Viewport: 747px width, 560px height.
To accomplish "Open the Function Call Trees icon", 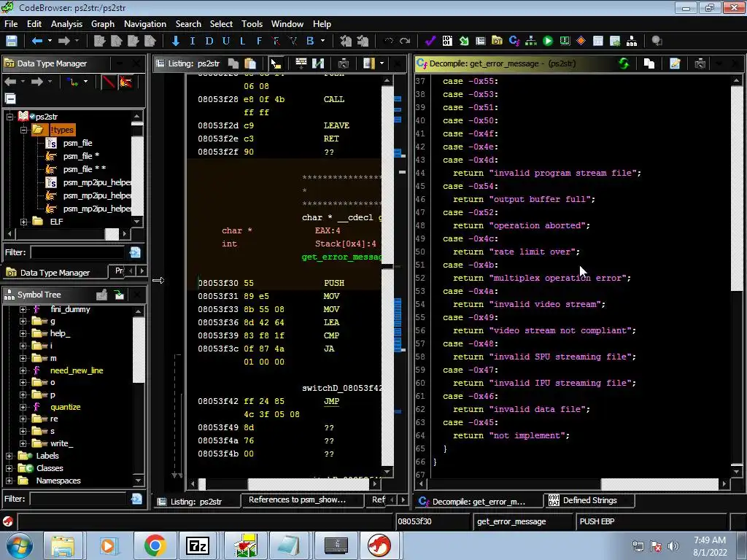I will point(632,41).
